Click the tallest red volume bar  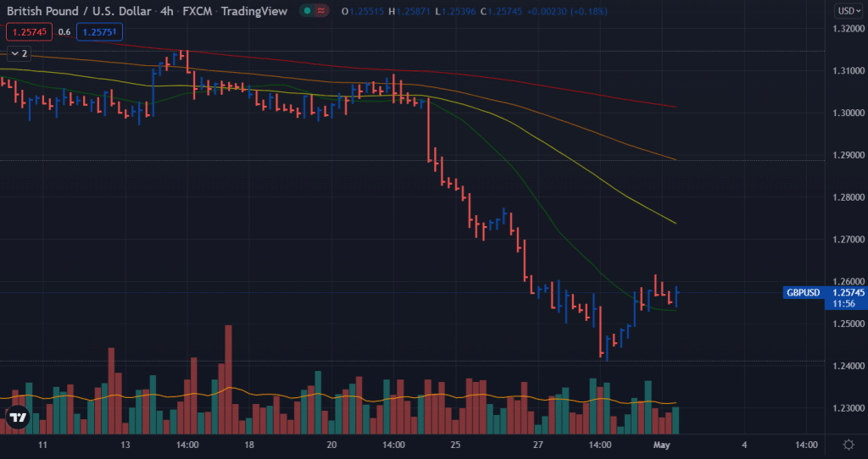pyautogui.click(x=228, y=379)
